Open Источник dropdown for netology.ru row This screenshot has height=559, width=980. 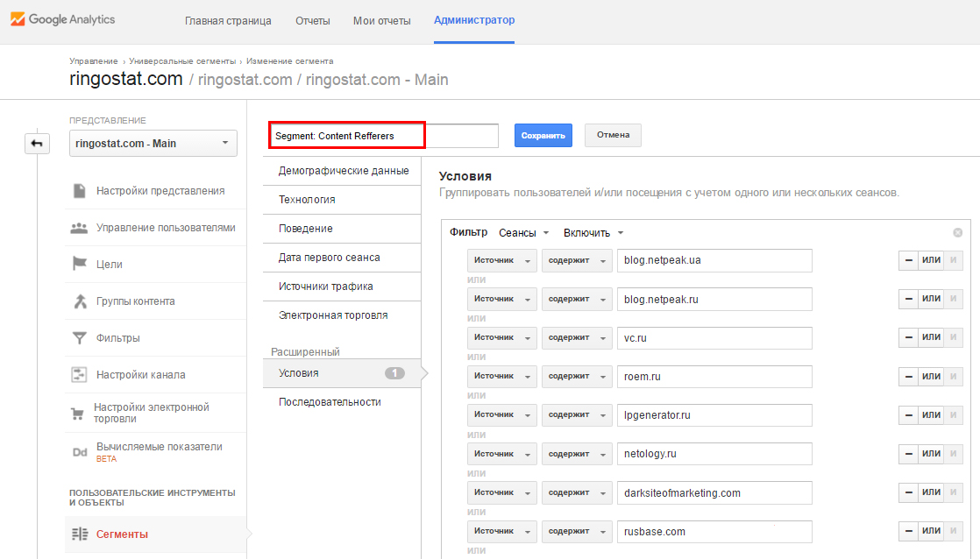click(502, 454)
